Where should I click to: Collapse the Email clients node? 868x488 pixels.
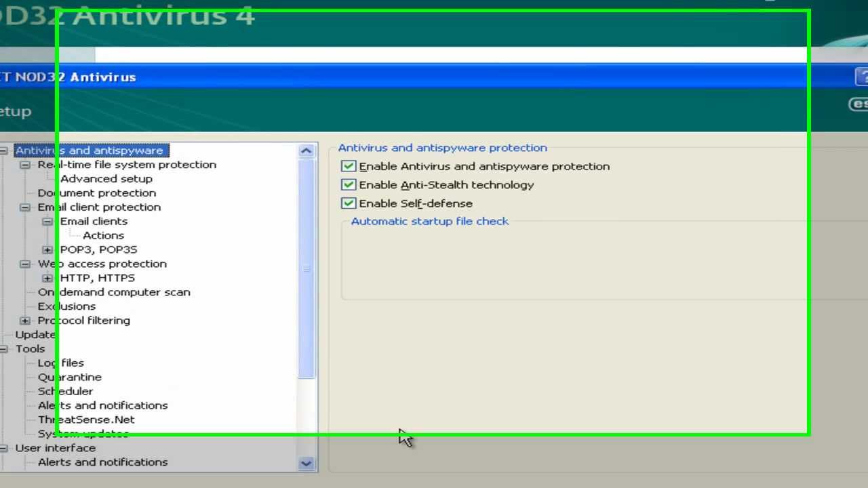pyautogui.click(x=47, y=222)
